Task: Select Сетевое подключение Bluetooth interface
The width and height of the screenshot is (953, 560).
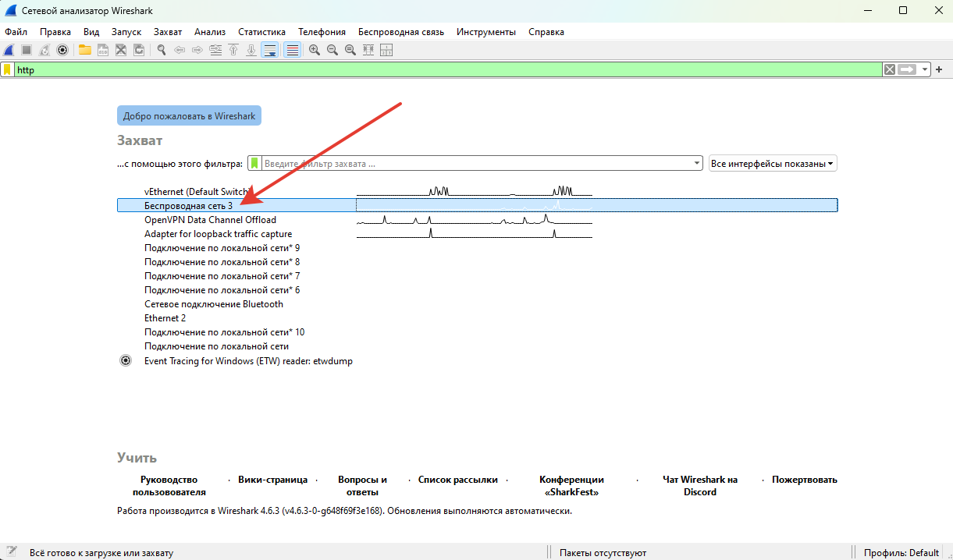Action: click(477, 304)
